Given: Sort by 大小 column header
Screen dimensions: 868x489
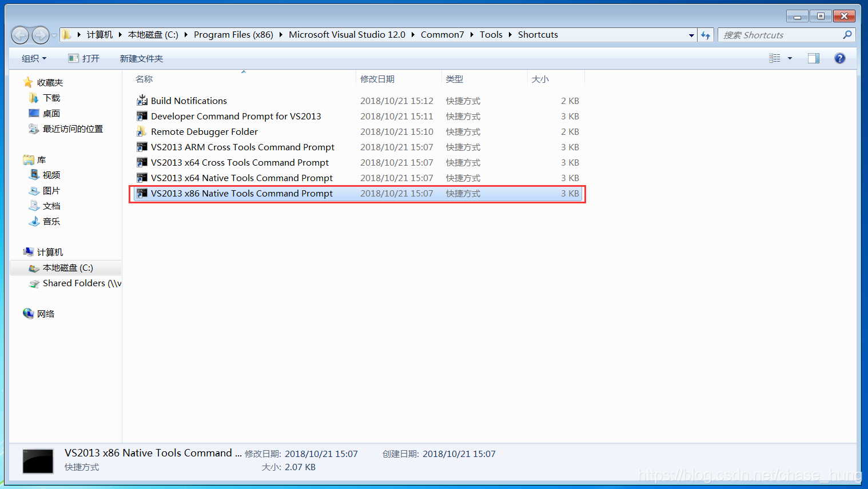Looking at the screenshot, I should 556,79.
